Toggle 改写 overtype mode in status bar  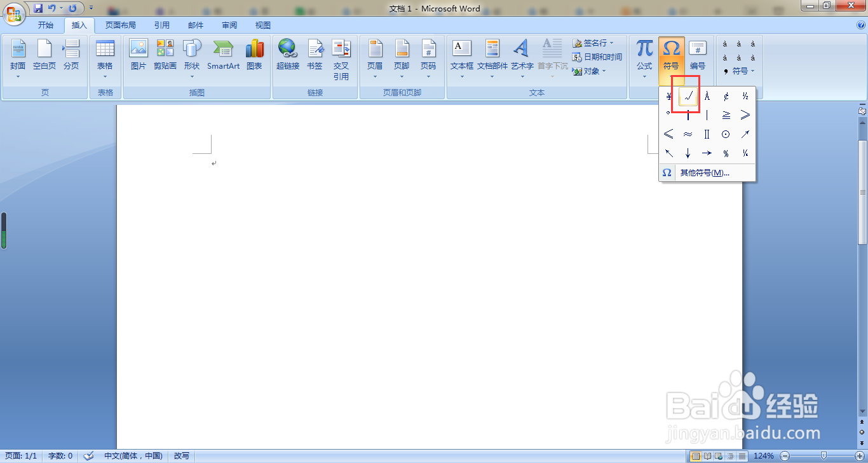(x=182, y=456)
